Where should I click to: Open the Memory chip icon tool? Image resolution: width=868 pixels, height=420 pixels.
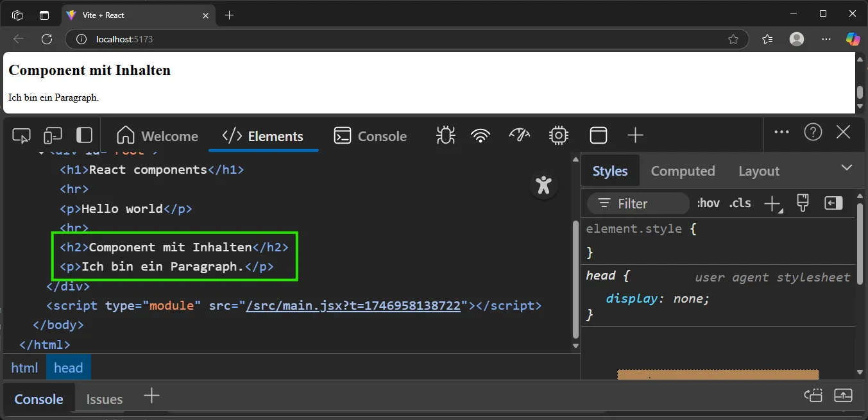coord(559,135)
